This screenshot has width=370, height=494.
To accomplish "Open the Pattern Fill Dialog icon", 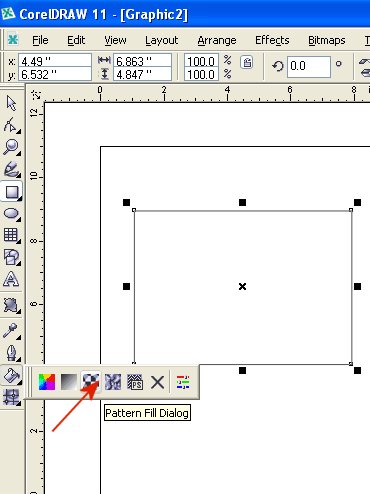I will (x=91, y=382).
